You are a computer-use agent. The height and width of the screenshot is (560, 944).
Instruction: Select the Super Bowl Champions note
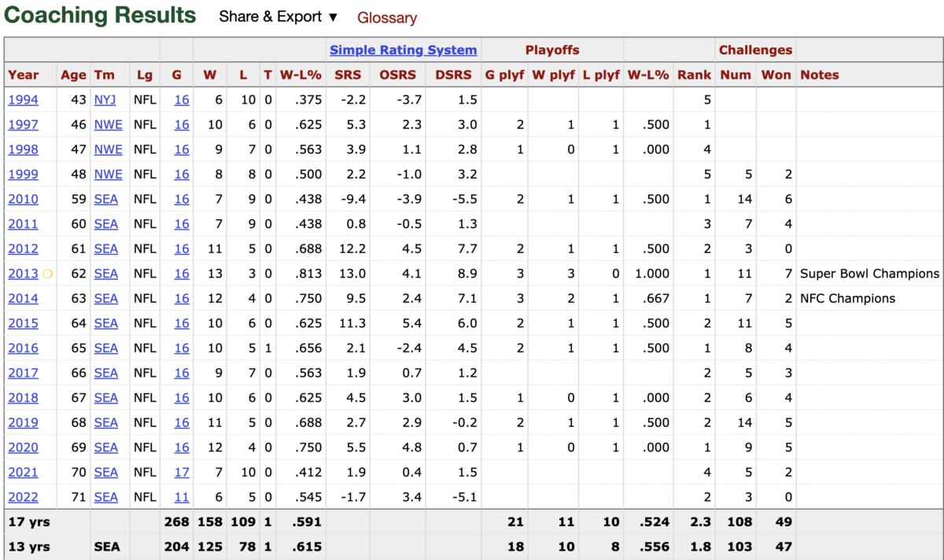pyautogui.click(x=869, y=274)
